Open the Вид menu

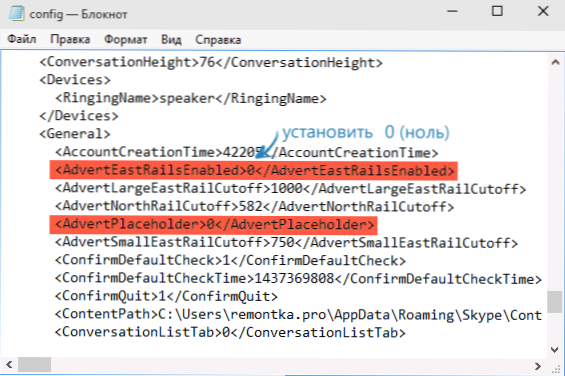pyautogui.click(x=171, y=39)
